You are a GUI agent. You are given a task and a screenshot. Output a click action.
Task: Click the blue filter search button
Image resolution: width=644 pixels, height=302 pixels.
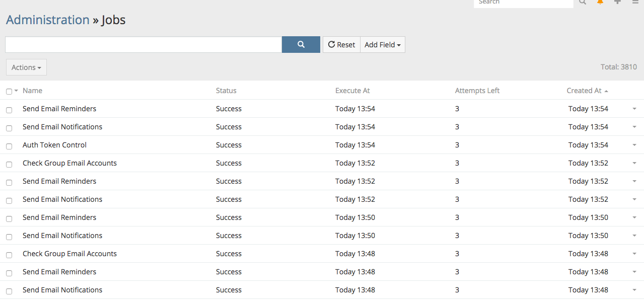click(301, 44)
